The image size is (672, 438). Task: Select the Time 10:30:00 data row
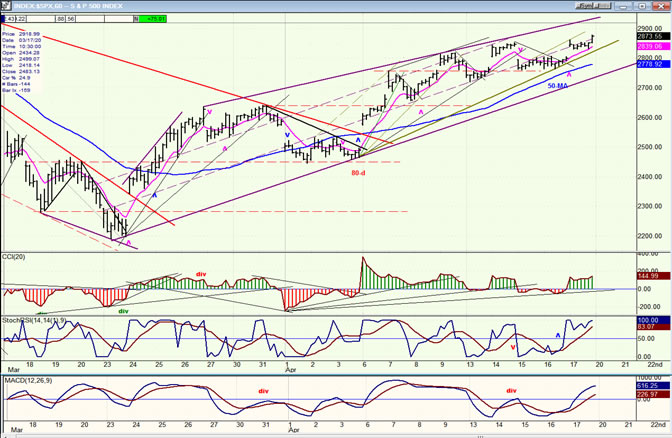(x=21, y=46)
